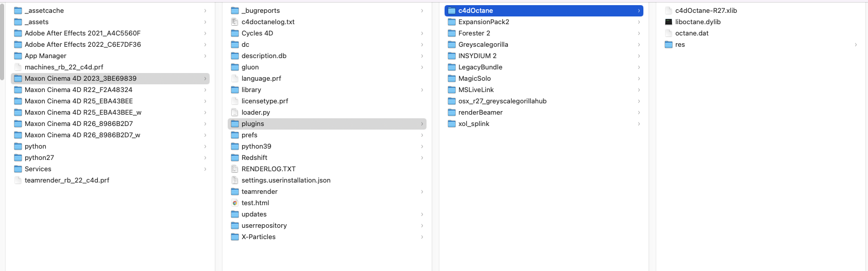Click the RENDERLOG.TXT document icon
The image size is (868, 271).
235,169
